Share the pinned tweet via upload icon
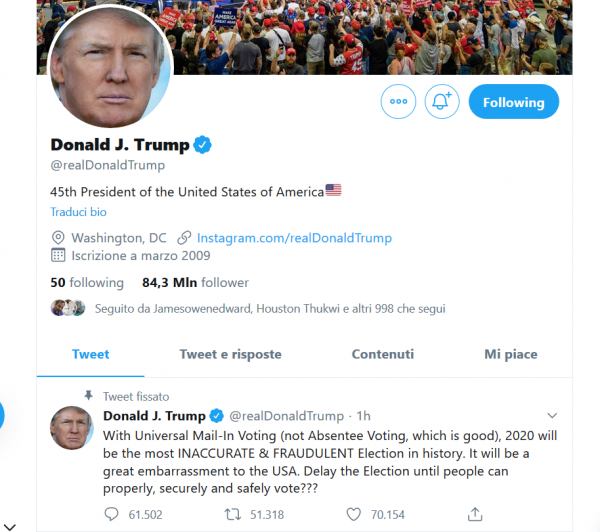The image size is (600, 532). tap(475, 514)
